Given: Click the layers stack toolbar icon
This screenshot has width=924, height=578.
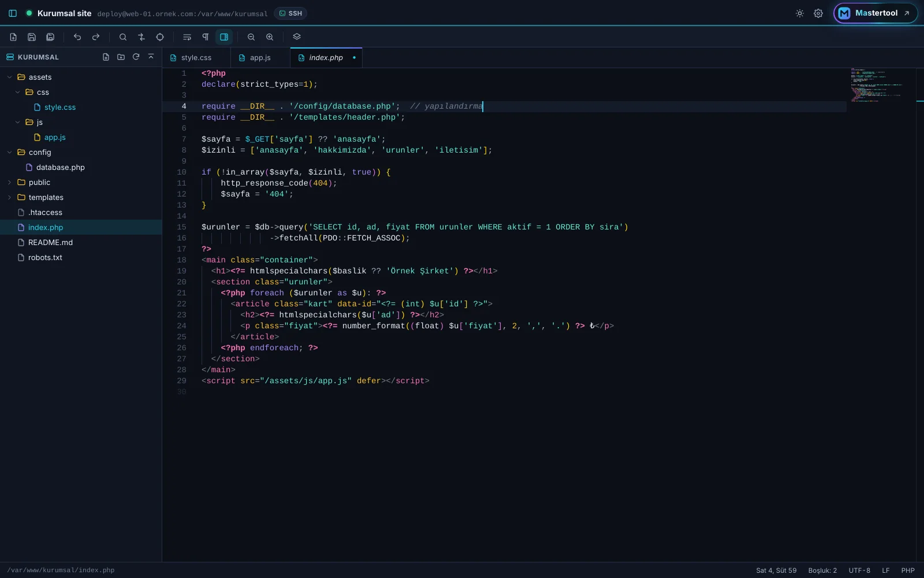Looking at the screenshot, I should pyautogui.click(x=297, y=37).
